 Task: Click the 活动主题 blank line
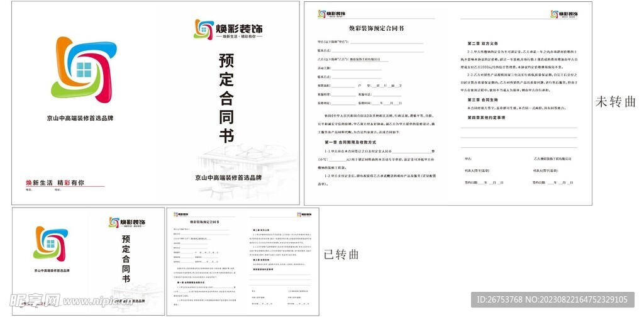[357, 68]
